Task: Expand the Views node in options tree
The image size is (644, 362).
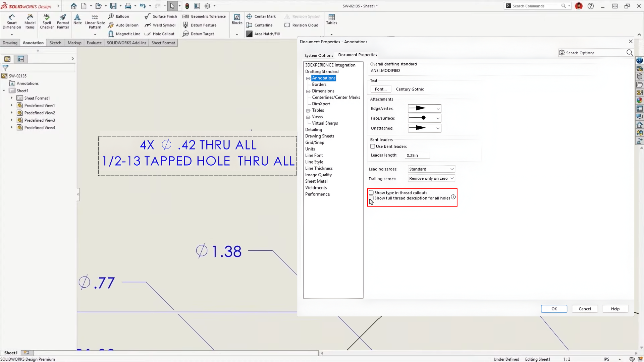Action: [x=308, y=117]
